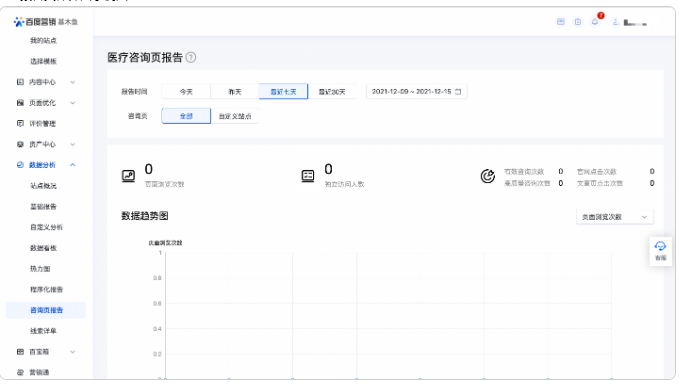The width and height of the screenshot is (680, 385).
Task: Open the customer service 客服 widget
Action: click(x=660, y=251)
